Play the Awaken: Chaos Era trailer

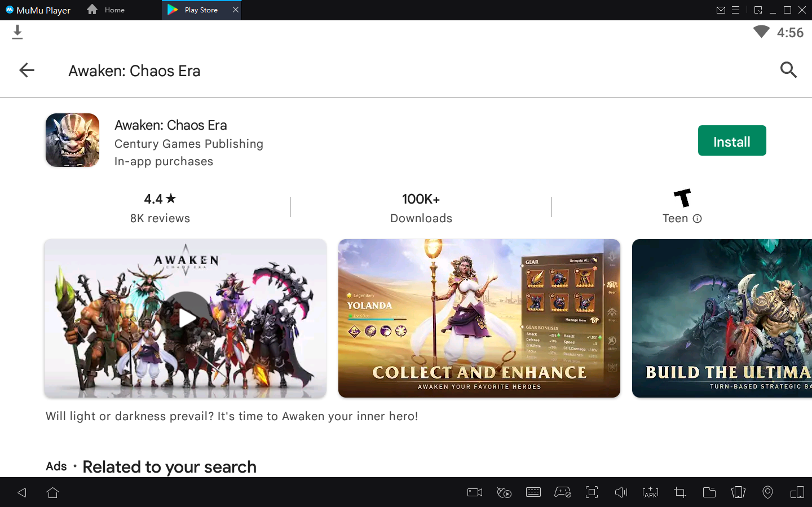(185, 318)
